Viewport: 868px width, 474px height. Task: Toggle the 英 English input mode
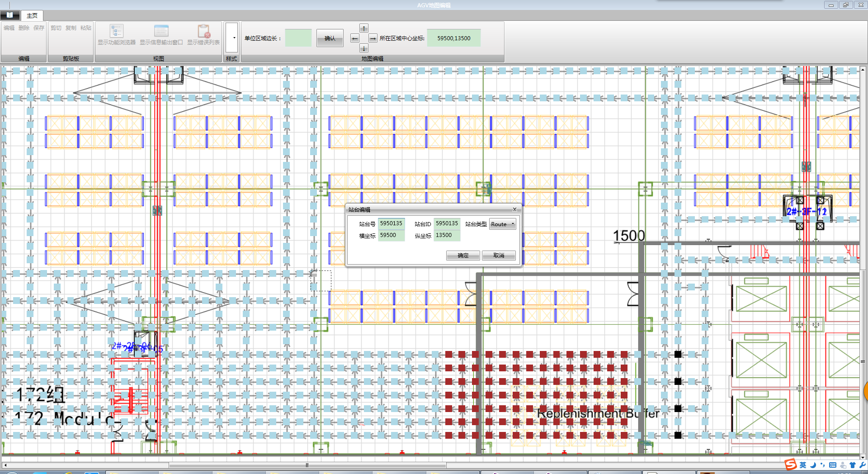803,465
